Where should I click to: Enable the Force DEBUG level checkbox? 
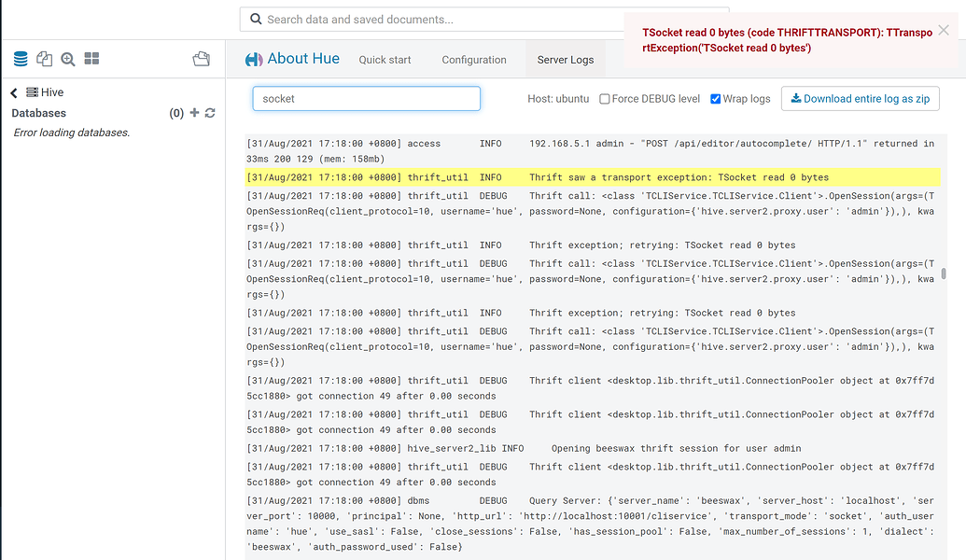[x=604, y=98]
